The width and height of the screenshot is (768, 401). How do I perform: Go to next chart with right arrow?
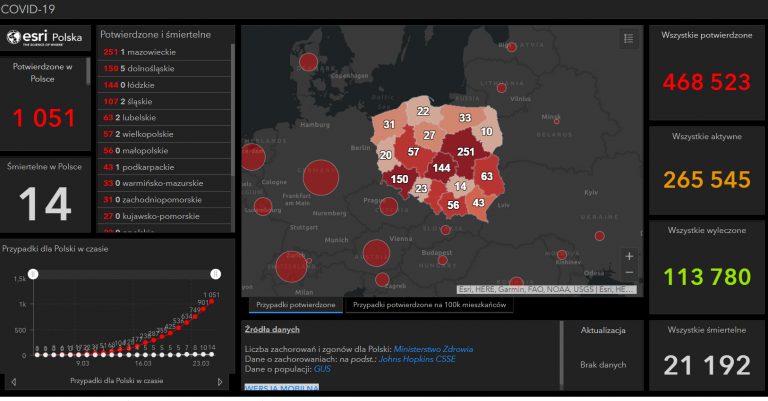[220, 381]
